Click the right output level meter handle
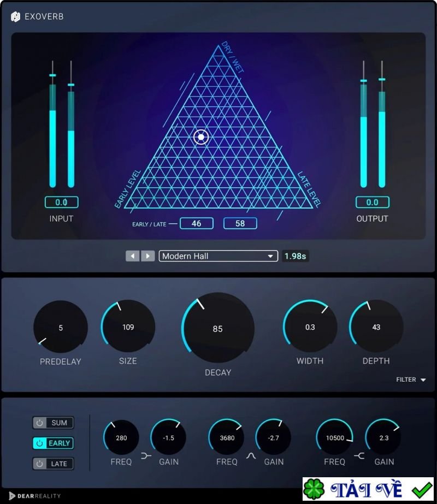437x504 pixels. [x=382, y=79]
